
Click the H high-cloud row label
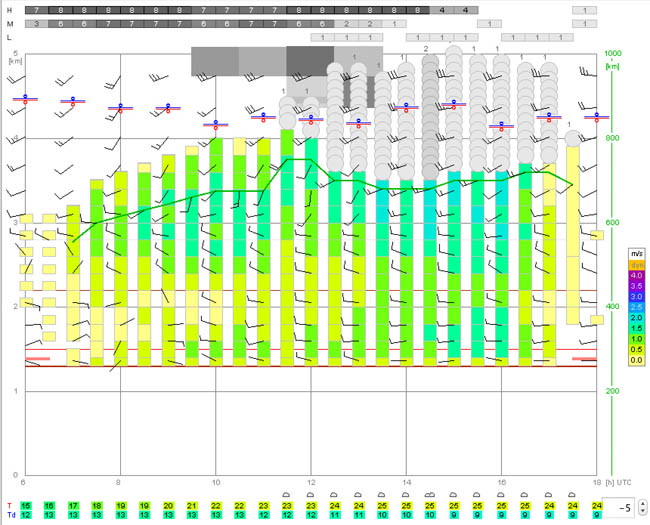point(9,10)
